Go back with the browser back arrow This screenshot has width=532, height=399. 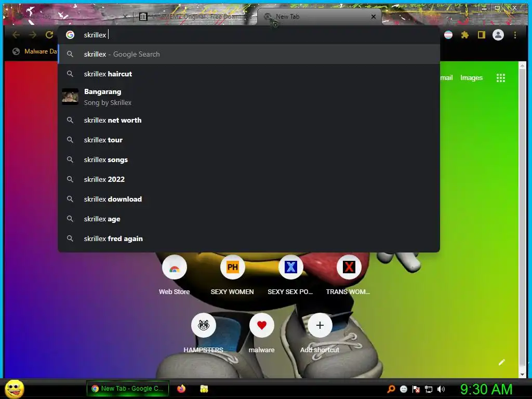[x=16, y=35]
